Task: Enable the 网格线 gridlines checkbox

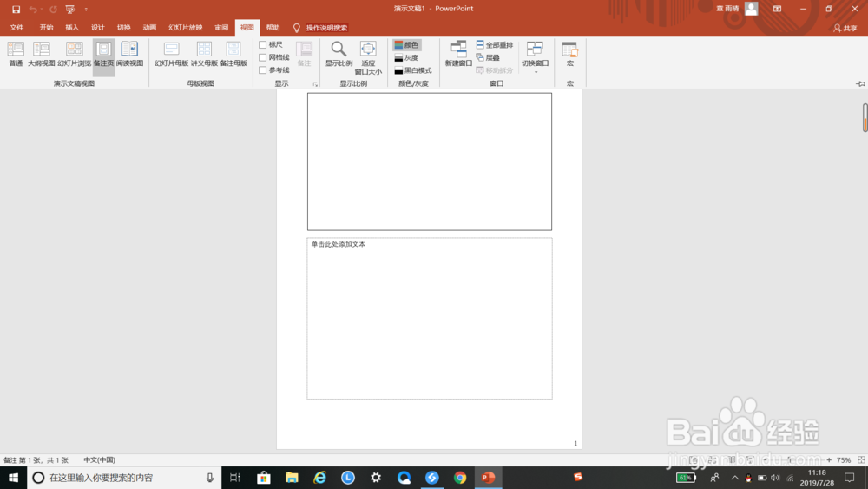Action: (x=262, y=57)
